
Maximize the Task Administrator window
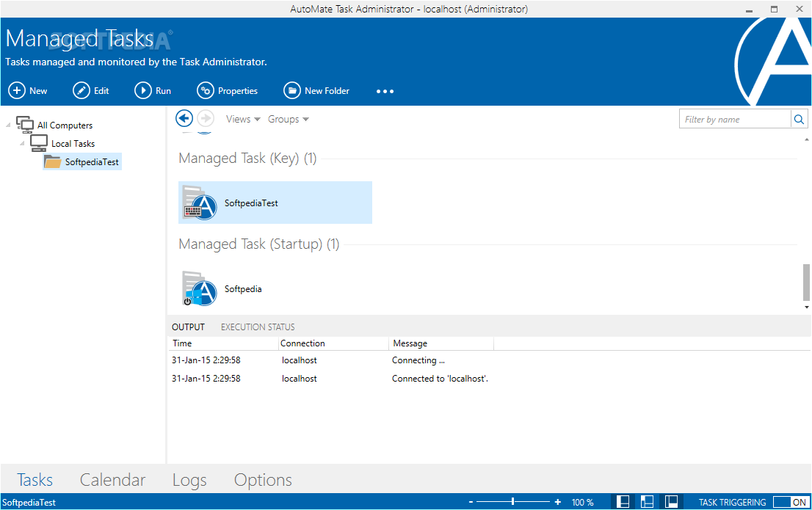click(774, 10)
